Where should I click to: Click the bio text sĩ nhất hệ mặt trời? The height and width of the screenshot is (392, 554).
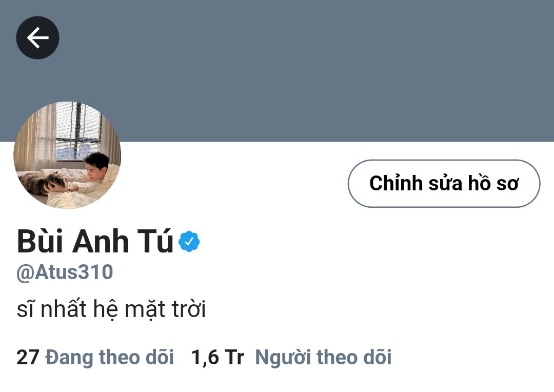(111, 309)
